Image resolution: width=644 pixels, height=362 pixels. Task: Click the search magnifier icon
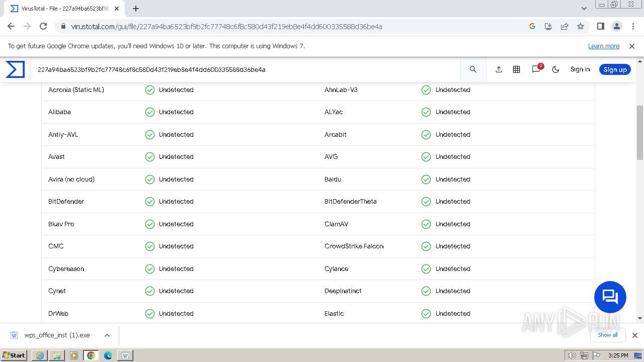tap(473, 69)
